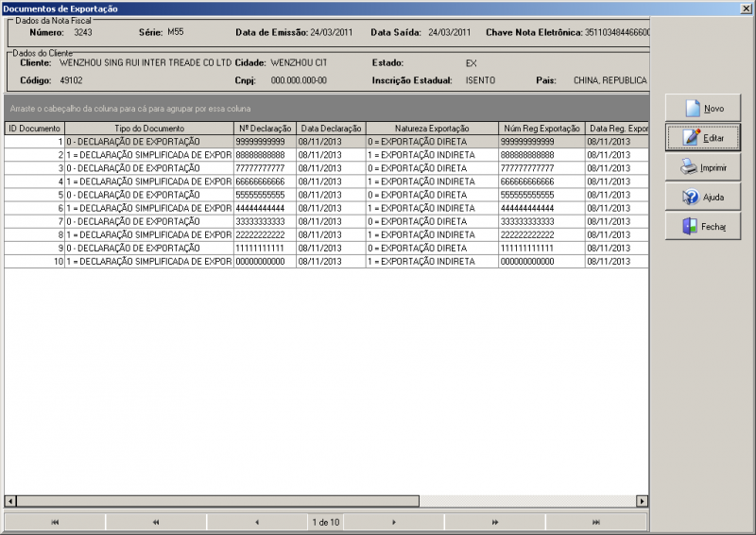Click Data Declaração cell in row 6
This screenshot has width=756, height=535.
point(331,208)
